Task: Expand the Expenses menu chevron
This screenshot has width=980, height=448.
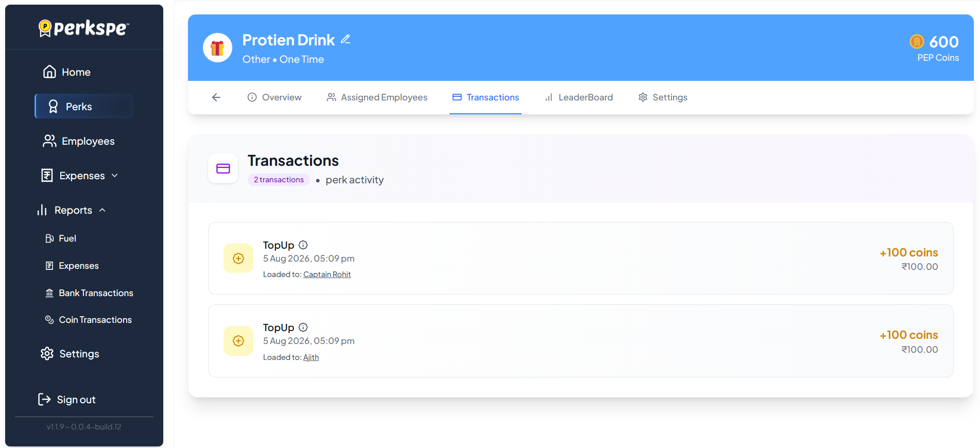Action: [x=115, y=176]
